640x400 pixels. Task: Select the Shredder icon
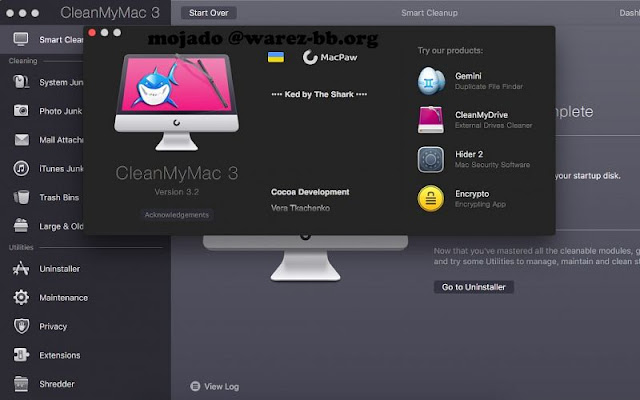coord(21,384)
